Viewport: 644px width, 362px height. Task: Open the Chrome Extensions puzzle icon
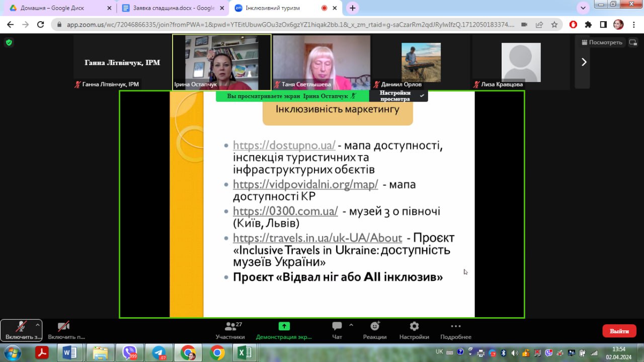pyautogui.click(x=588, y=24)
